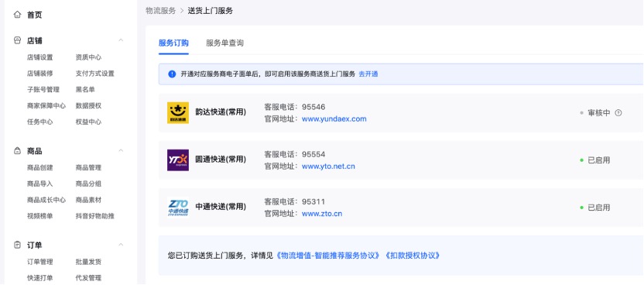Go to 首页 in the sidebar
Screen dimensions: 644x285
[35, 15]
